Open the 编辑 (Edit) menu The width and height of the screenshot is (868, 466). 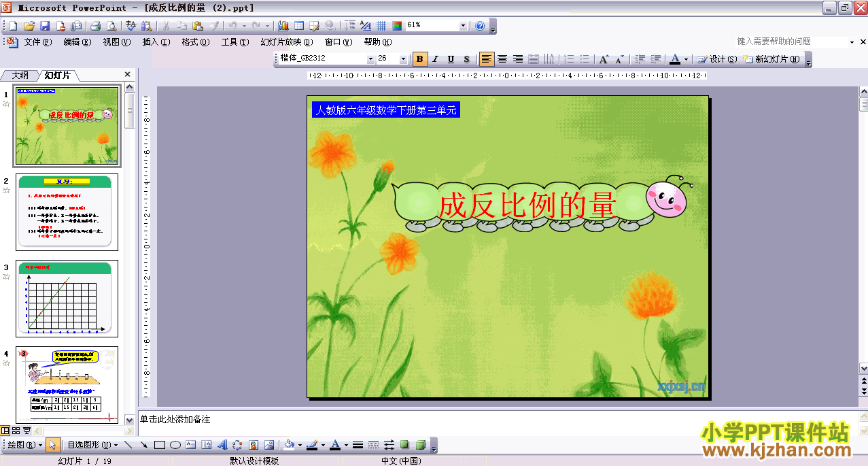coord(77,42)
